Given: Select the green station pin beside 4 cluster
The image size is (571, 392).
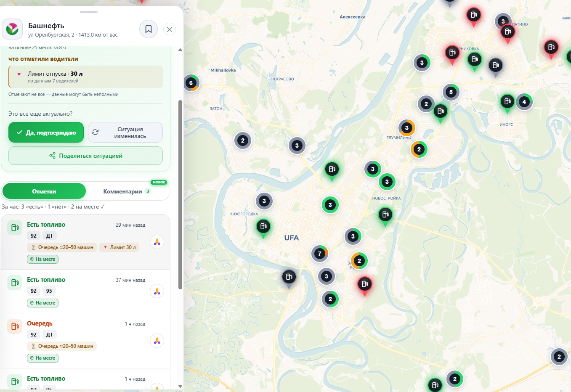Looking at the screenshot, I should (507, 103).
